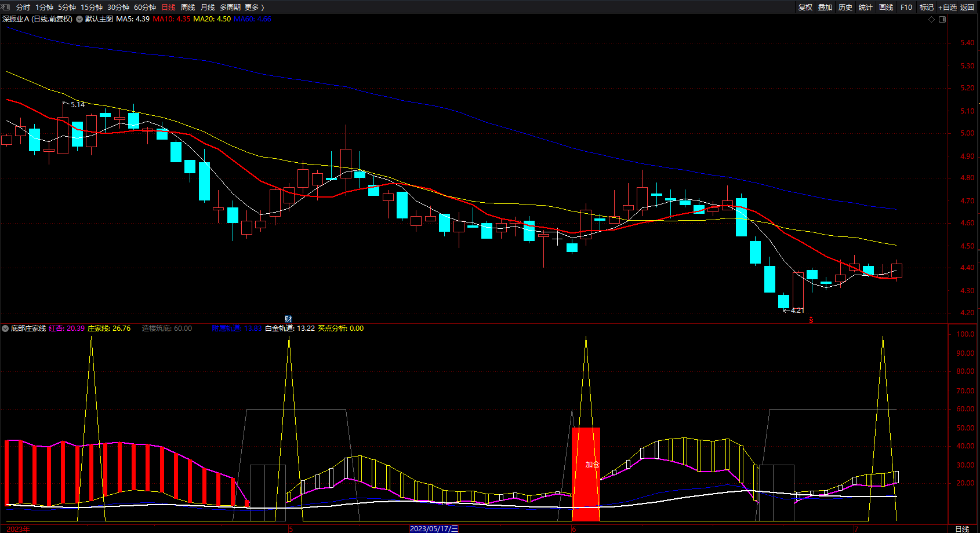Switch to the 月线 monthly chart tab
Viewport: 980px width, 533px height.
[x=208, y=8]
